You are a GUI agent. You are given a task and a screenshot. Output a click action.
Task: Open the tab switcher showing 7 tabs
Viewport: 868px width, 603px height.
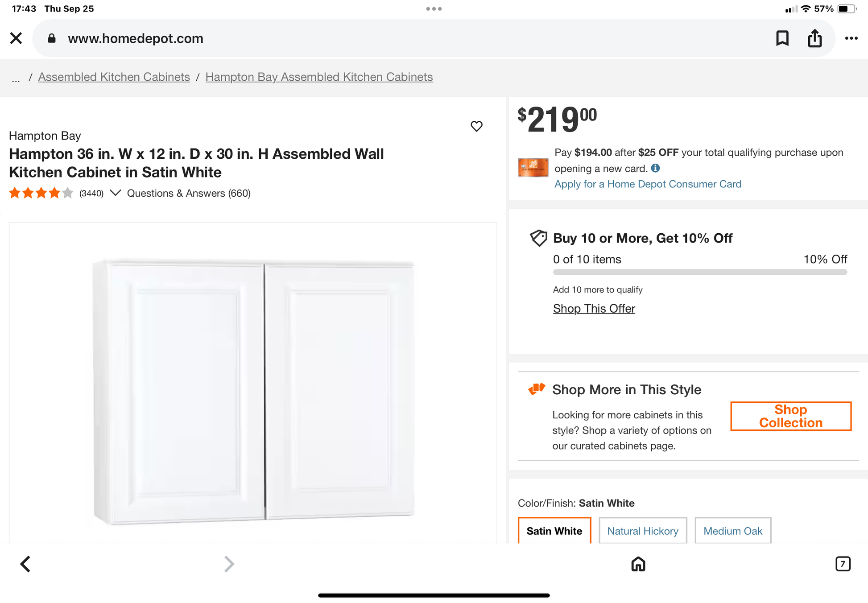(843, 564)
